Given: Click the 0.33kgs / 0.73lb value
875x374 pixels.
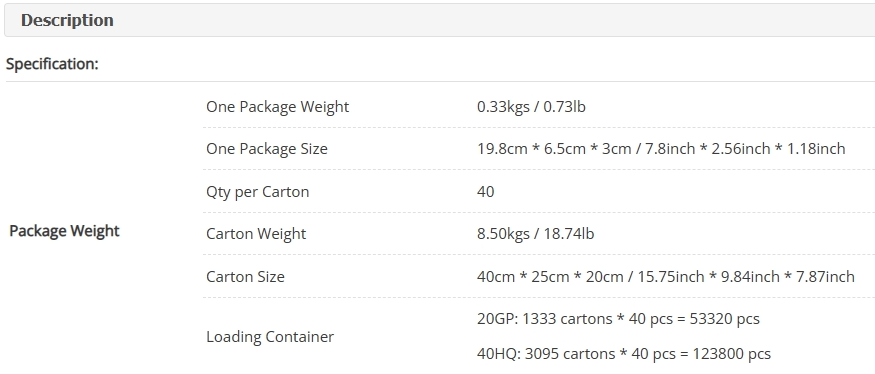Looking at the screenshot, I should click(531, 107).
